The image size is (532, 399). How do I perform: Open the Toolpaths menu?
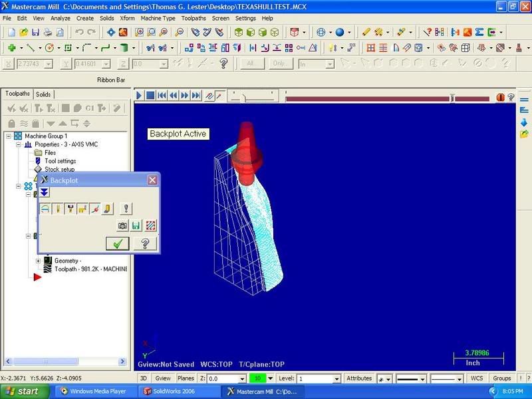(194, 19)
